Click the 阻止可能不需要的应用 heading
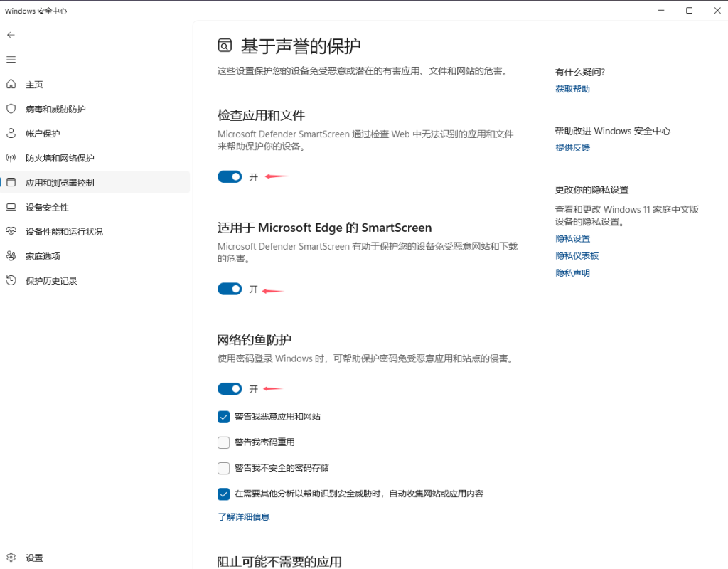The height and width of the screenshot is (569, 728). coord(279,562)
